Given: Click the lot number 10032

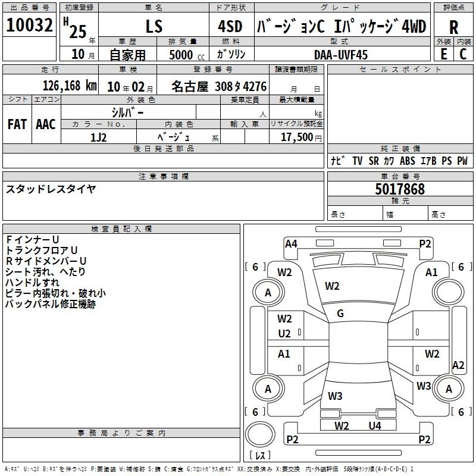Looking at the screenshot, I should tap(29, 25).
